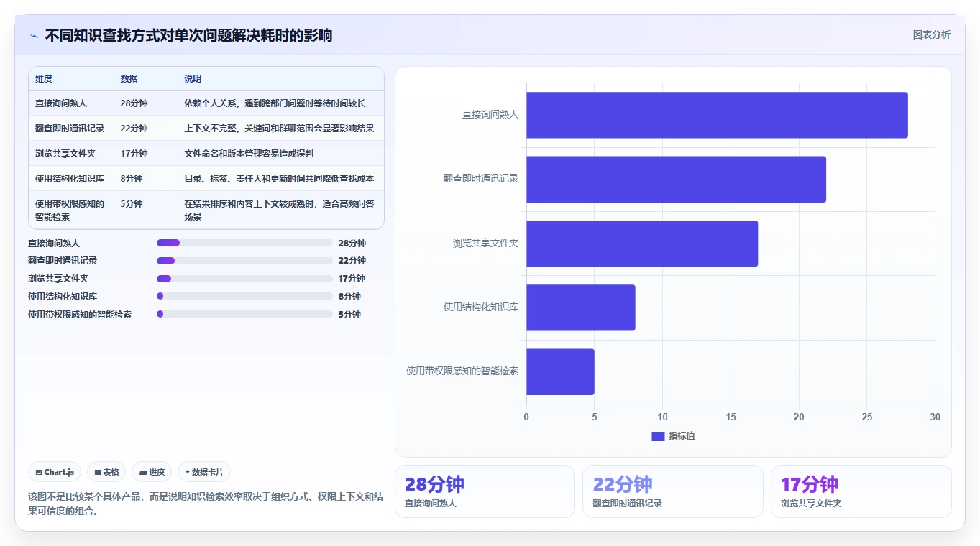Open the 17分钟 浏览共享文件夹 data card

click(861, 491)
